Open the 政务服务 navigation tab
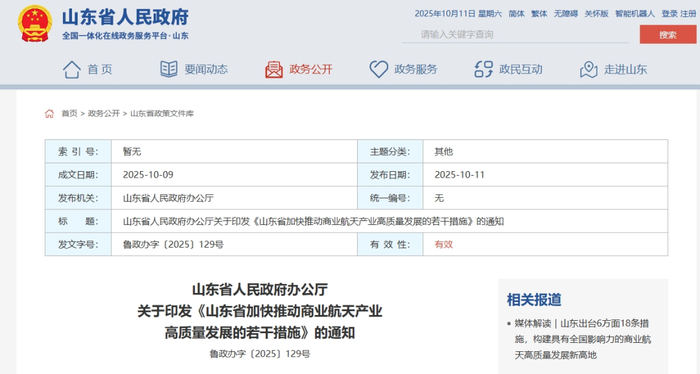Viewport: 700px width, 374px height. (x=416, y=69)
